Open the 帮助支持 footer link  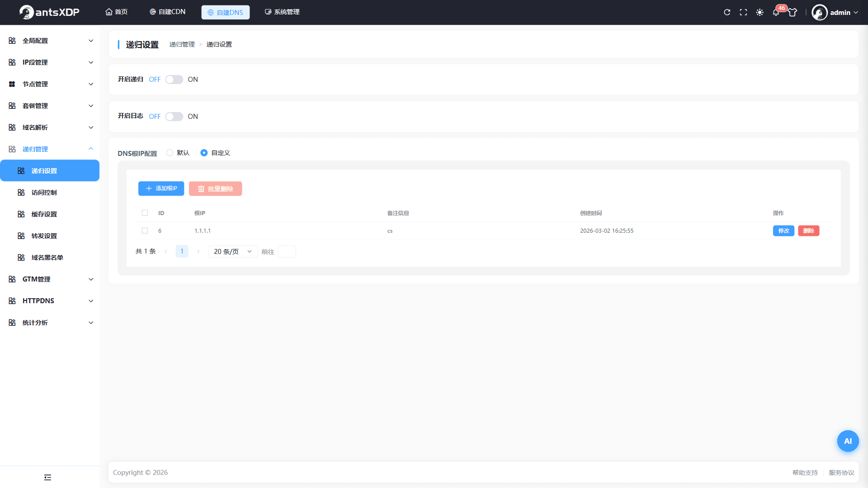[x=805, y=473]
